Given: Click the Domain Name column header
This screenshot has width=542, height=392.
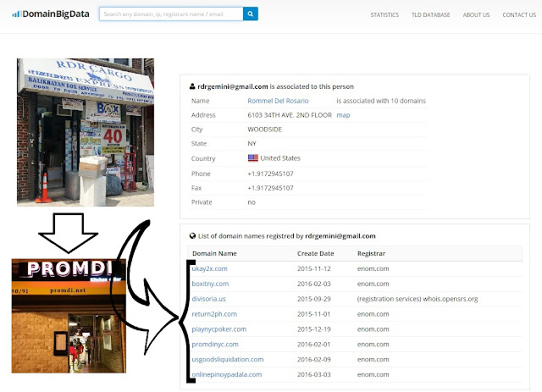Looking at the screenshot, I should tap(214, 253).
